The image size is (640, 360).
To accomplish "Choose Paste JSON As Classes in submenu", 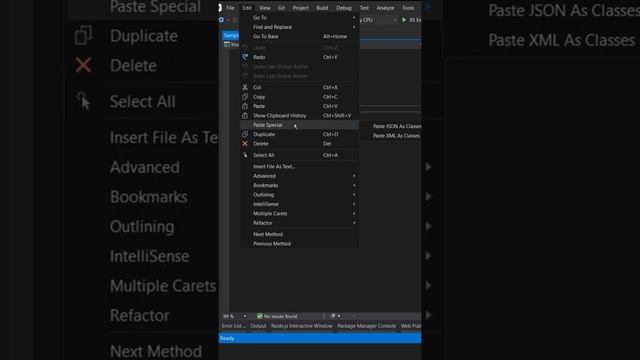I will (x=397, y=127).
